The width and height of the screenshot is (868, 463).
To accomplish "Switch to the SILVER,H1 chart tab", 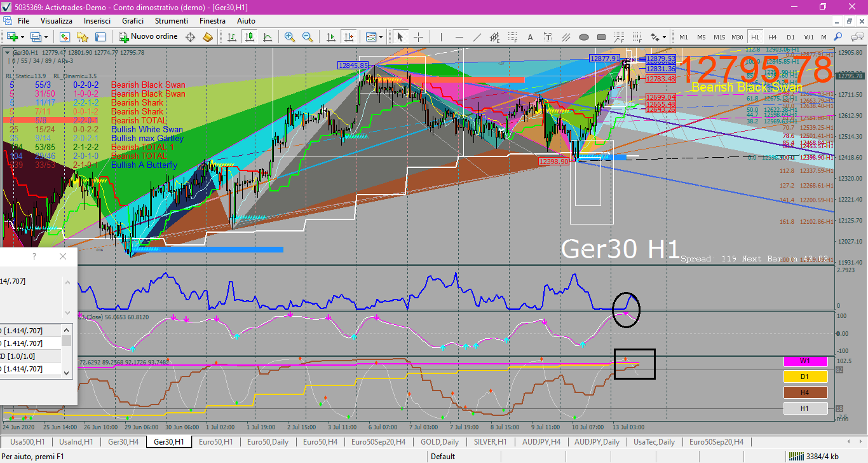I will point(491,441).
